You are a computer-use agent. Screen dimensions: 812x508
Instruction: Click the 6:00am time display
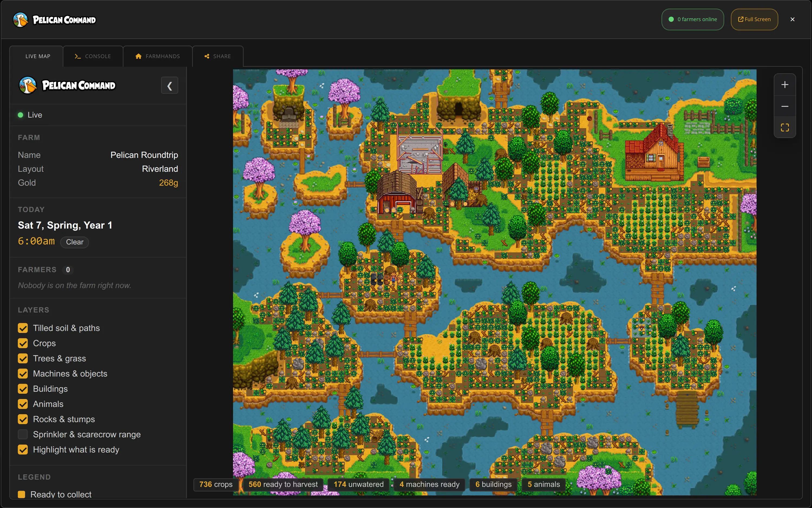[x=36, y=241]
